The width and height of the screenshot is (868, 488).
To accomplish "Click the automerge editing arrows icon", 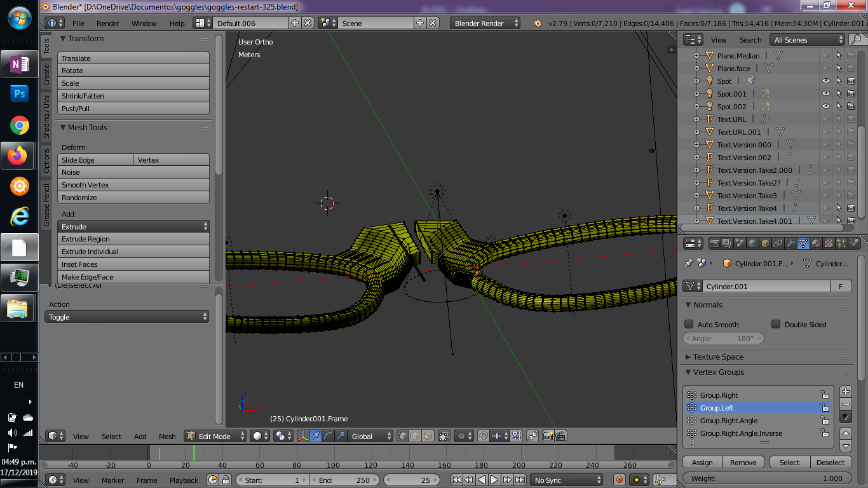I will 533,436.
